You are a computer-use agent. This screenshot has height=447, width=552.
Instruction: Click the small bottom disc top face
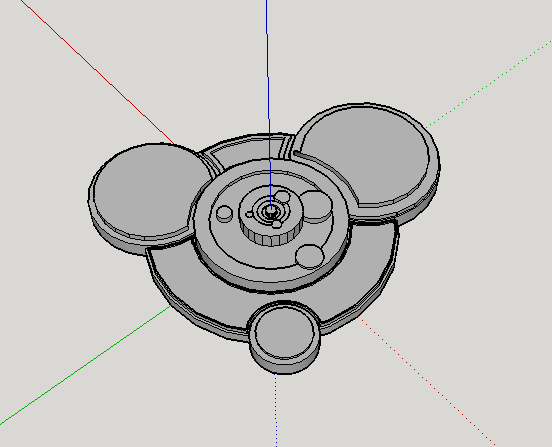point(284,332)
